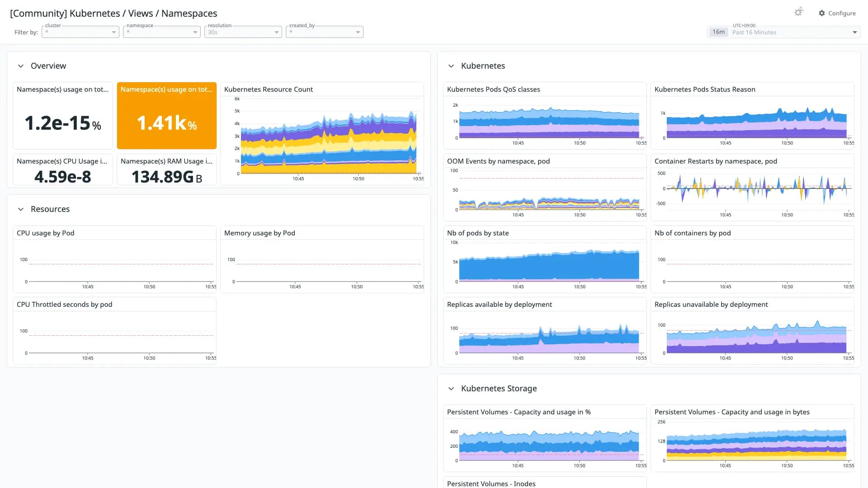This screenshot has height=488, width=868.
Task: Collapse the Kubernetes section
Action: [x=451, y=66]
